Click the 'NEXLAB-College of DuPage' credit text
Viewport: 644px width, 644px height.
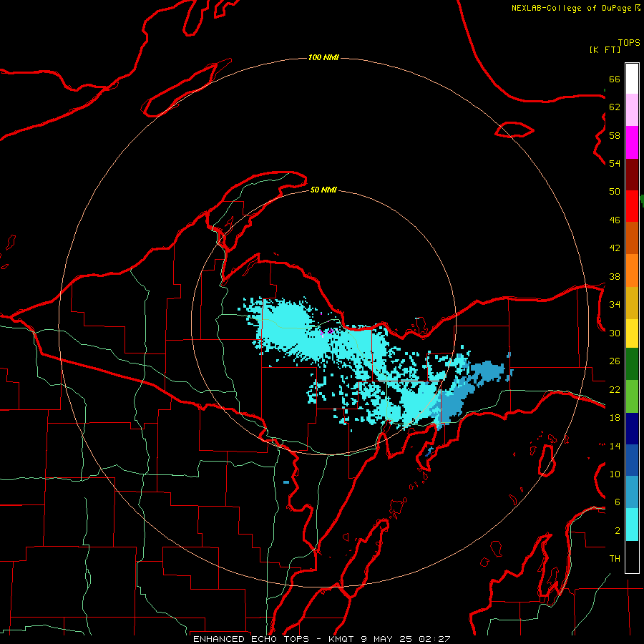(571, 8)
